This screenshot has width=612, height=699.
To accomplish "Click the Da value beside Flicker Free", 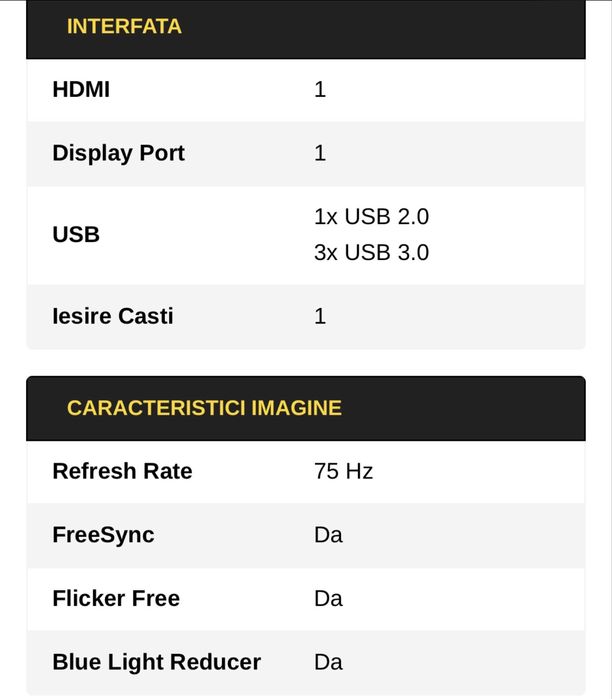I will coord(328,599).
